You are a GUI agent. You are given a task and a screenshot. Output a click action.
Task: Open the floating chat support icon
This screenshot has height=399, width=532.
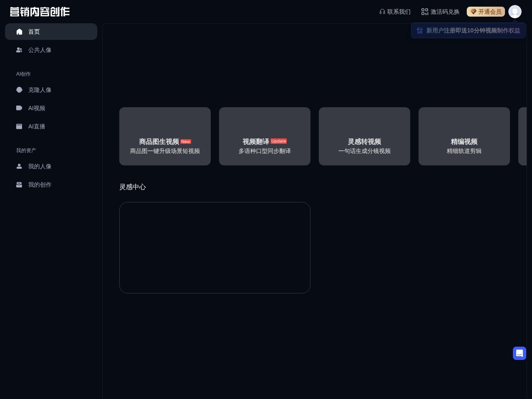[x=520, y=353]
